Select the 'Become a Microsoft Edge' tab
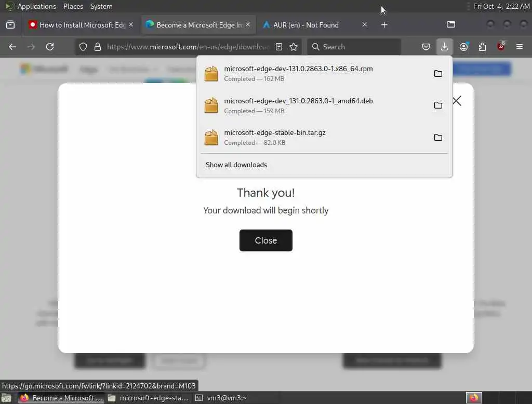Viewport: 532px width, 404px height. [x=198, y=25]
